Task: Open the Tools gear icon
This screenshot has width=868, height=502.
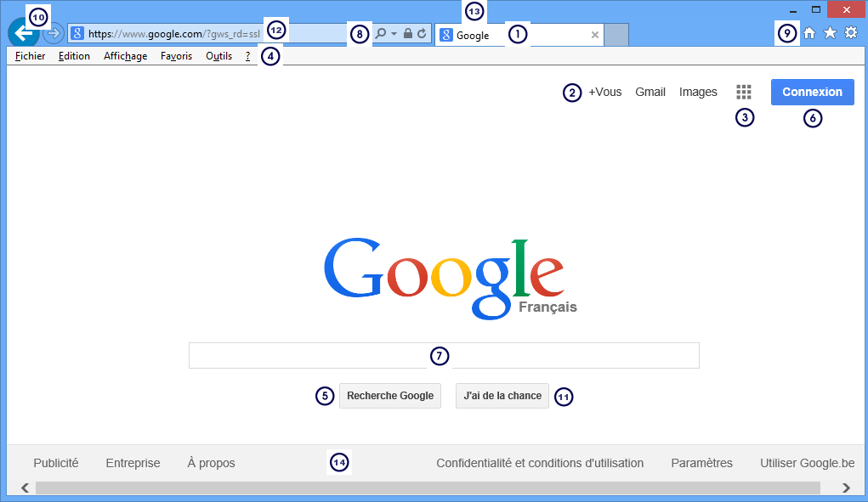Action: (851, 33)
